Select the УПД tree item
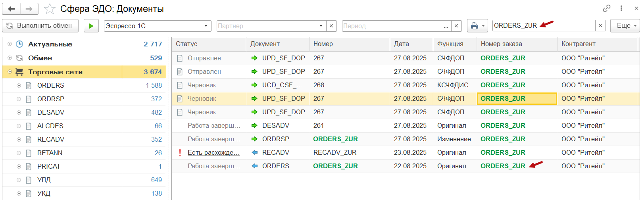644x200 pixels. coord(44,180)
